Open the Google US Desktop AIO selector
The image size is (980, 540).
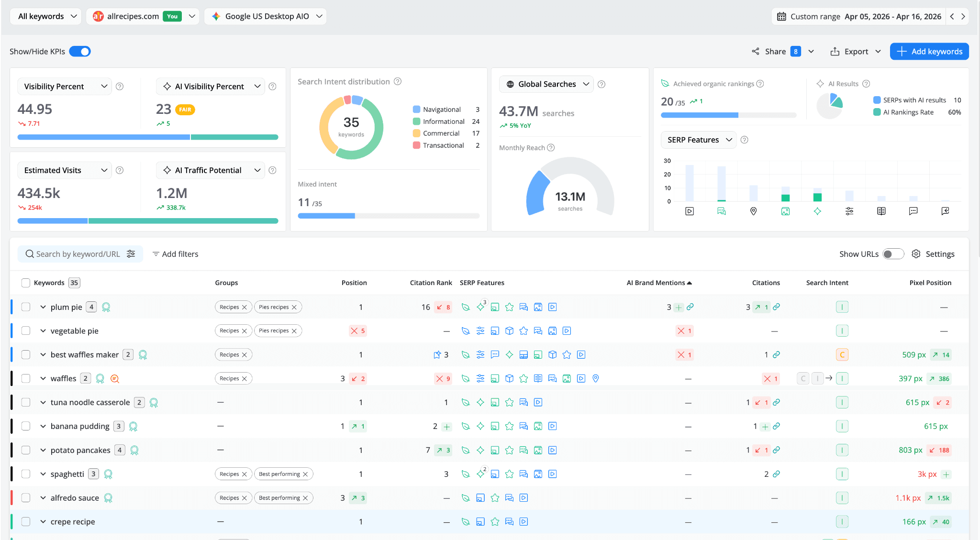266,16
